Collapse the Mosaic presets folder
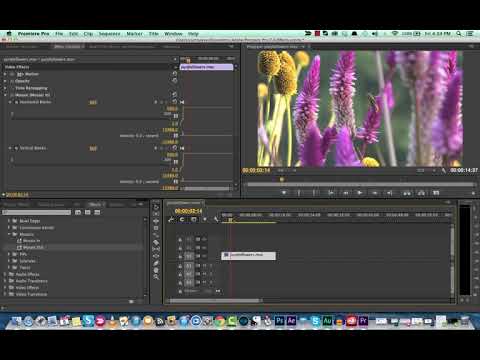This screenshot has height=360, width=480. point(9,234)
